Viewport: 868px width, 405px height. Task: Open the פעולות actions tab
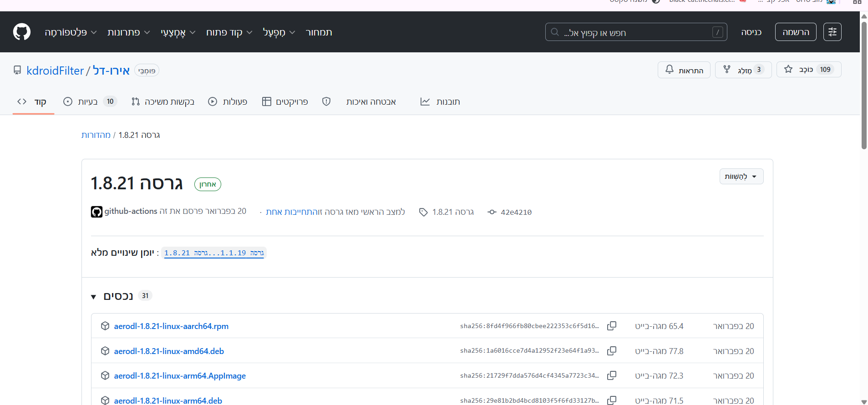coord(228,101)
